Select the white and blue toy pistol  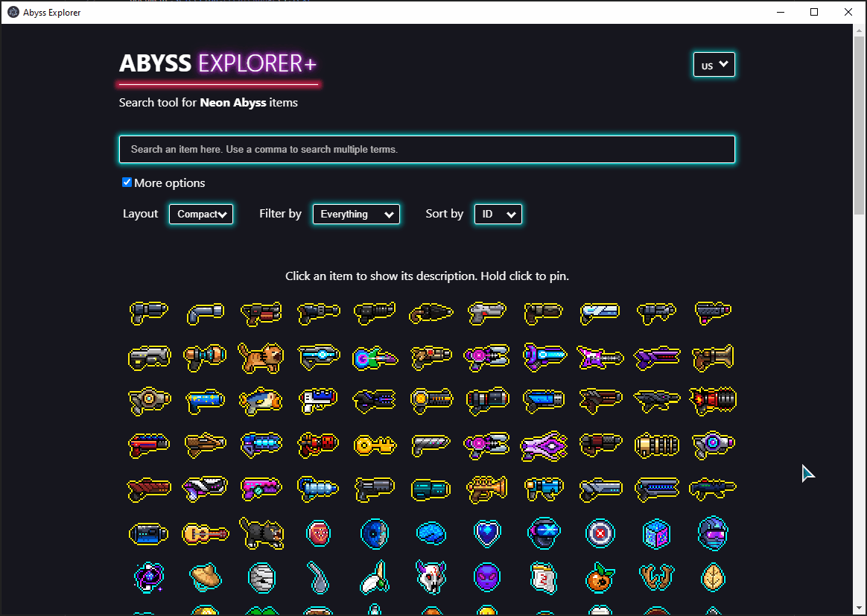[x=318, y=401]
